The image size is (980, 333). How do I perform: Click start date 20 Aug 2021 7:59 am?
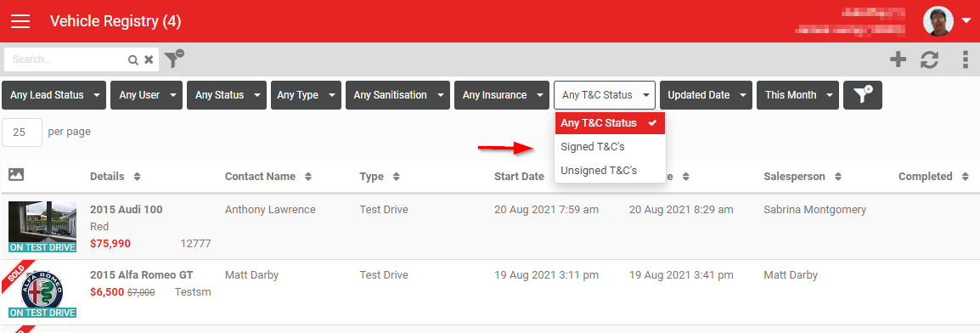click(x=546, y=209)
